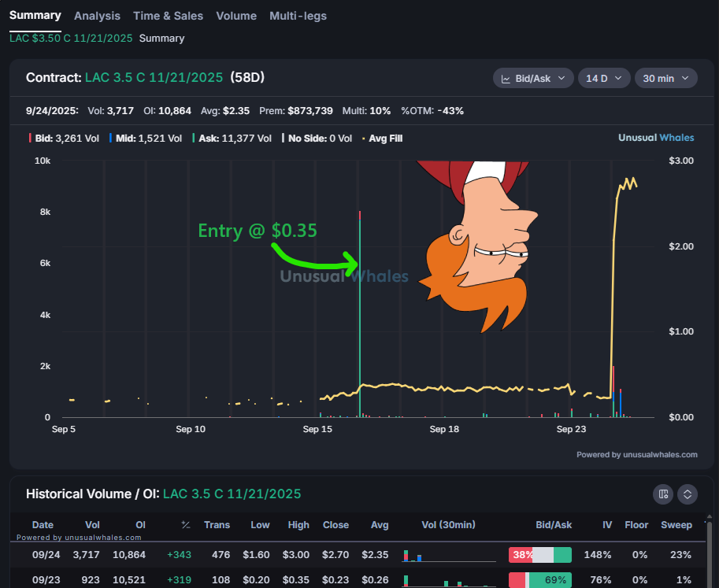Sort table by Sweep column
The width and height of the screenshot is (719, 588).
(676, 525)
